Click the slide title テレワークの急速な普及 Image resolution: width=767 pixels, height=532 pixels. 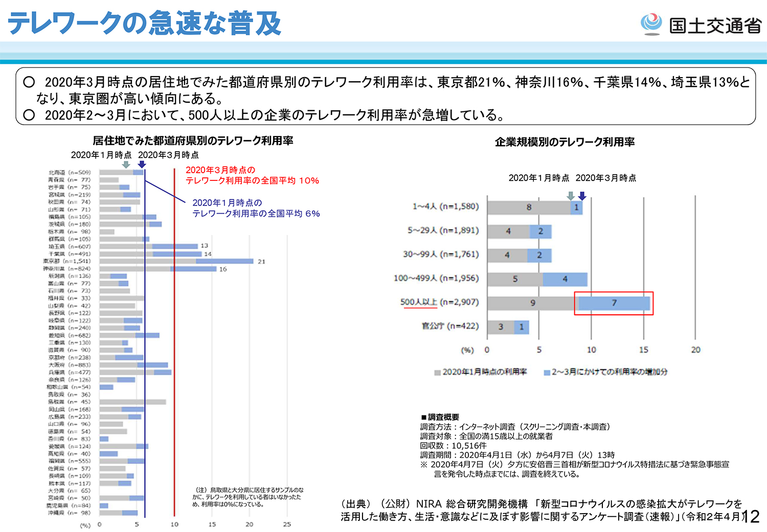pos(145,24)
